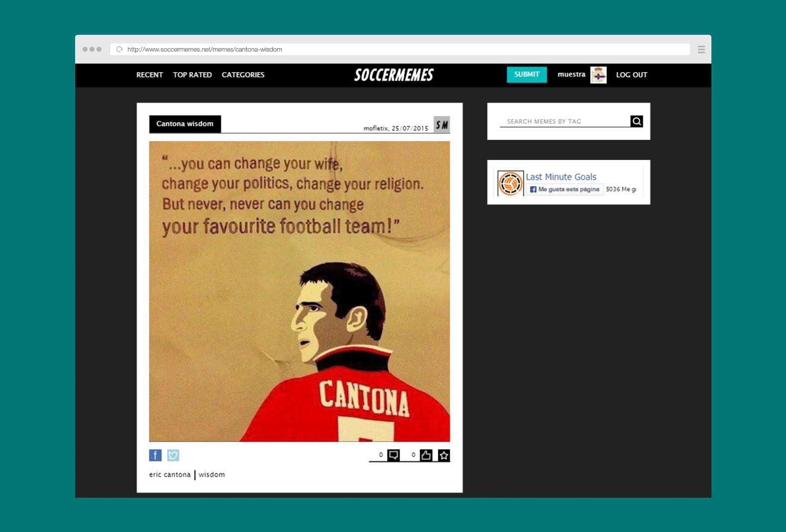786x532 pixels.
Task: Click the Last Minute Goals logo
Action: pos(510,183)
